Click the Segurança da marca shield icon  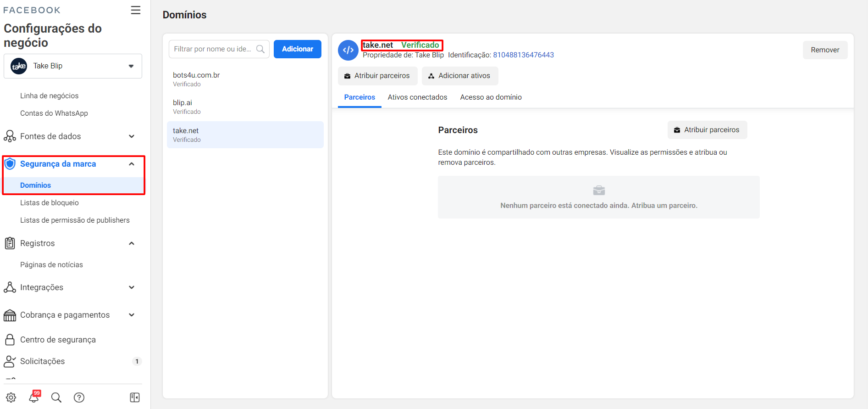10,164
